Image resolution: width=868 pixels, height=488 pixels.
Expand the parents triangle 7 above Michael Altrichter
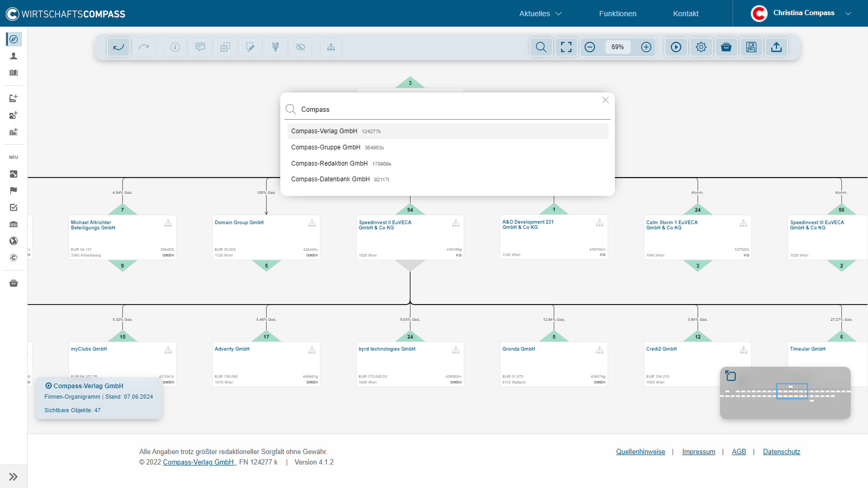click(x=122, y=210)
